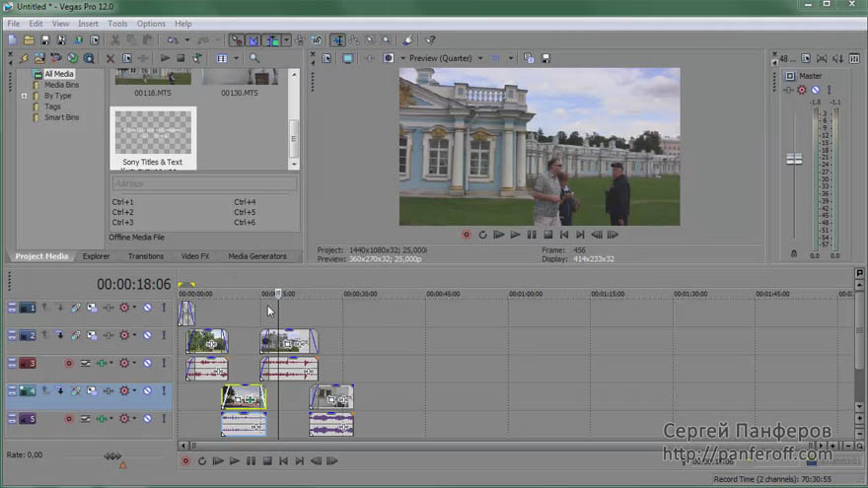Open the Tools menu

[117, 24]
